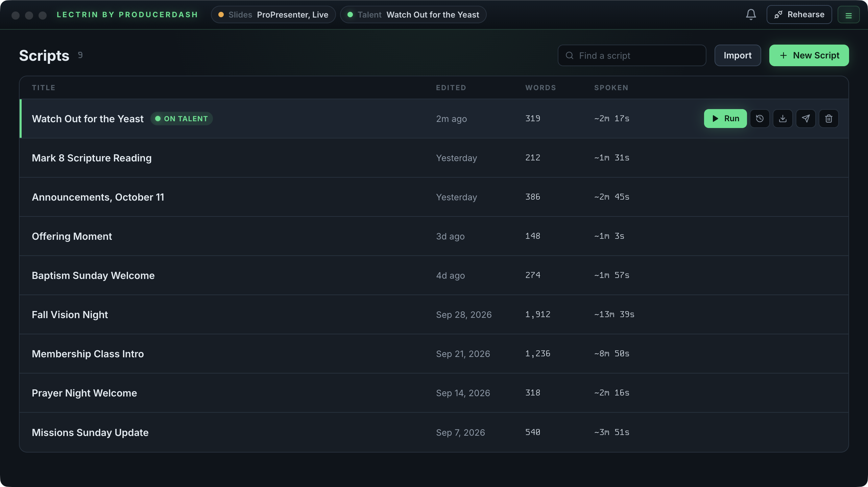Click the 1,912 word count cell
Screen dimensions: 868x487
click(538, 314)
